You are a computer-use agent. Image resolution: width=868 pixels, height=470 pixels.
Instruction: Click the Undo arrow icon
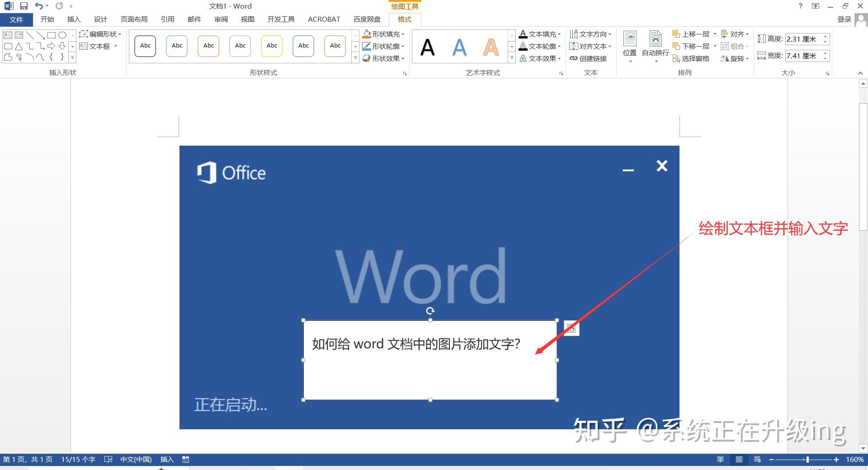(39, 6)
